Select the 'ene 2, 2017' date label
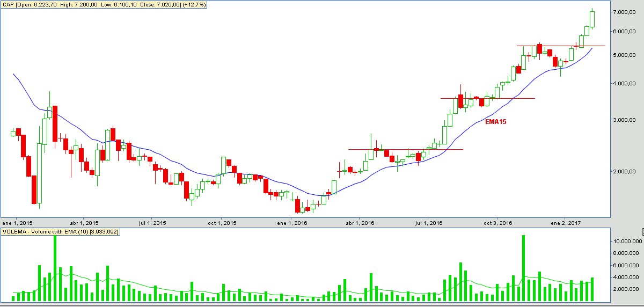644x307 pixels. tap(566, 222)
